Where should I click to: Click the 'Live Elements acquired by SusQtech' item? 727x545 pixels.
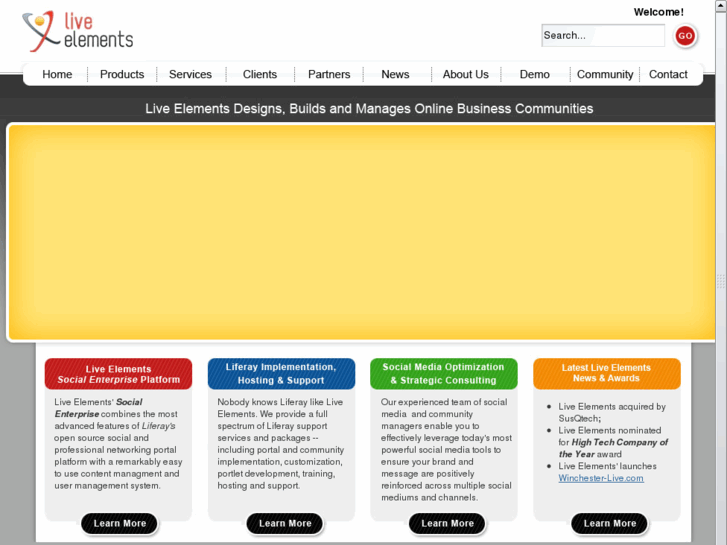pos(612,412)
